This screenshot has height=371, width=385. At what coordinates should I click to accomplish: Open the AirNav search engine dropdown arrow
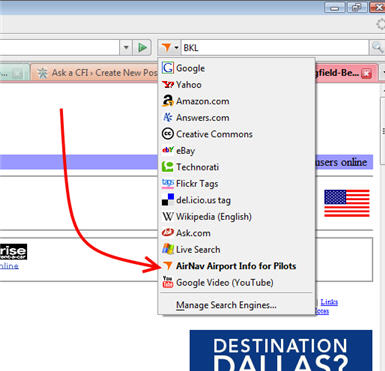(x=176, y=48)
